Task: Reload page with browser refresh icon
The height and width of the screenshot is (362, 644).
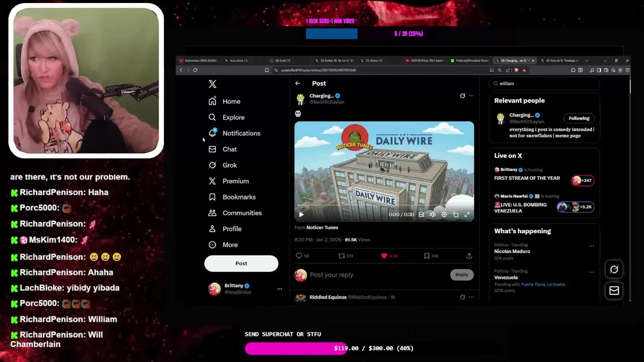Action: (195, 70)
